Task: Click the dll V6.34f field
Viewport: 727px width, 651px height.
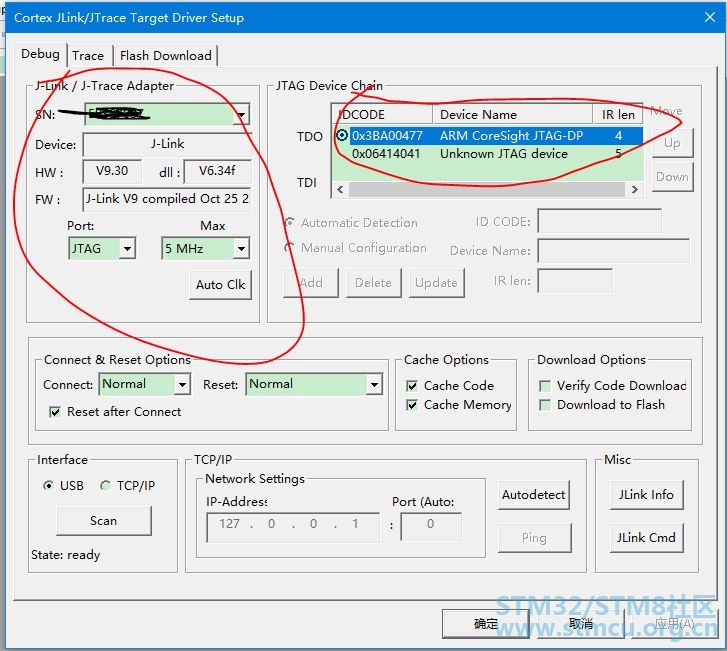Action: [217, 172]
